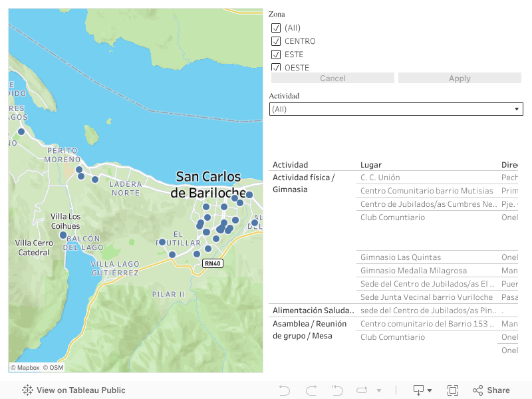Click the Redo icon in bottom toolbar
532x399 pixels.
tap(311, 390)
